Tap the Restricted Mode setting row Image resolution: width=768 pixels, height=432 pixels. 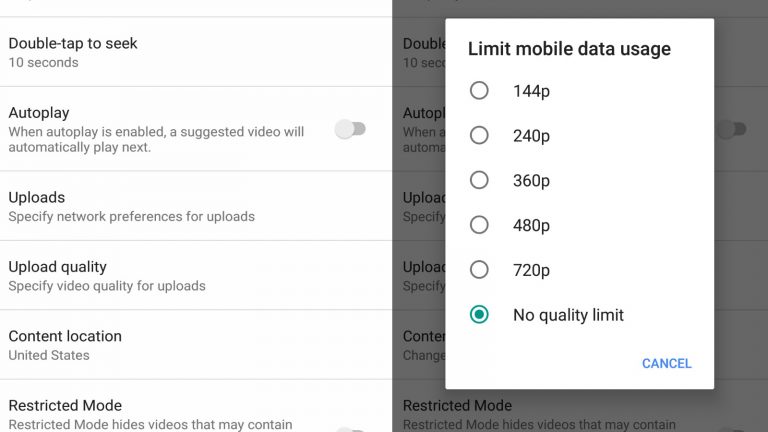pyautogui.click(x=196, y=407)
